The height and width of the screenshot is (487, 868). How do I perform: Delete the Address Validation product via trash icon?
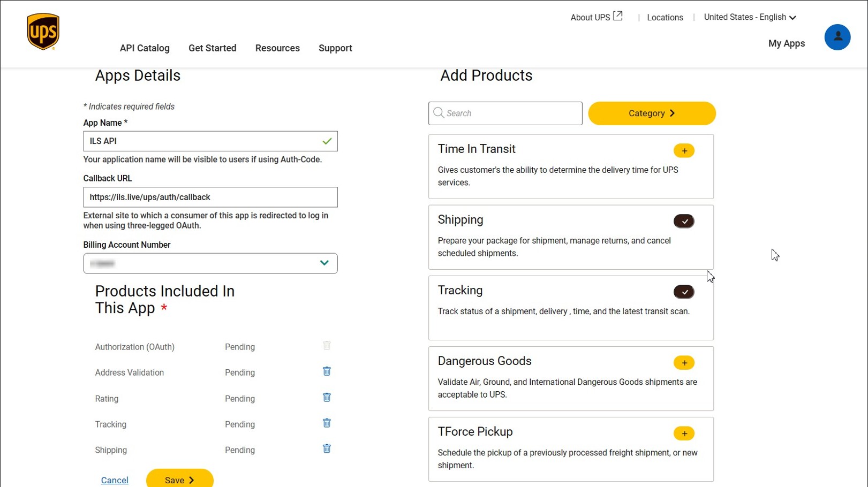(x=327, y=371)
